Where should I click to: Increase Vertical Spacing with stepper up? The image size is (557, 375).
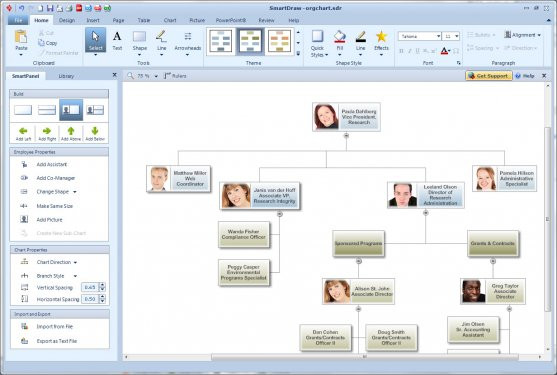click(x=102, y=285)
